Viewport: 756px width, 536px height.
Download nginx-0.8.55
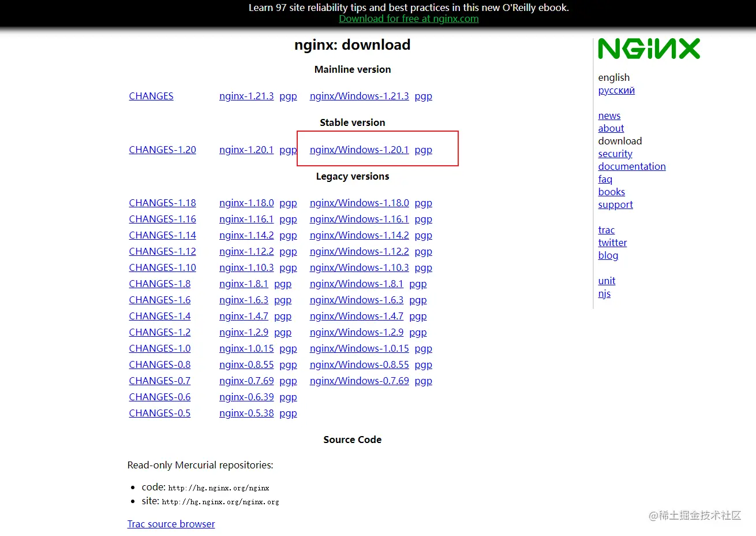[x=246, y=364]
